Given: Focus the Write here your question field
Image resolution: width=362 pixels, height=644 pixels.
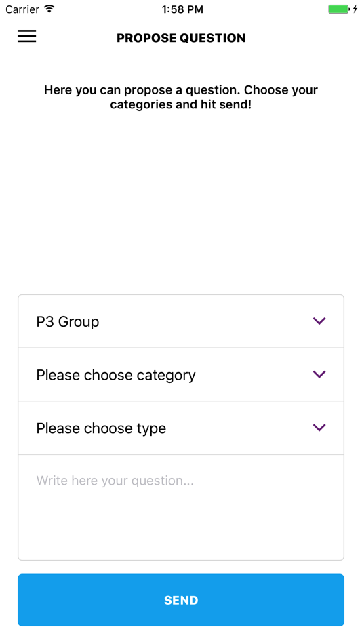Looking at the screenshot, I should point(181,507).
